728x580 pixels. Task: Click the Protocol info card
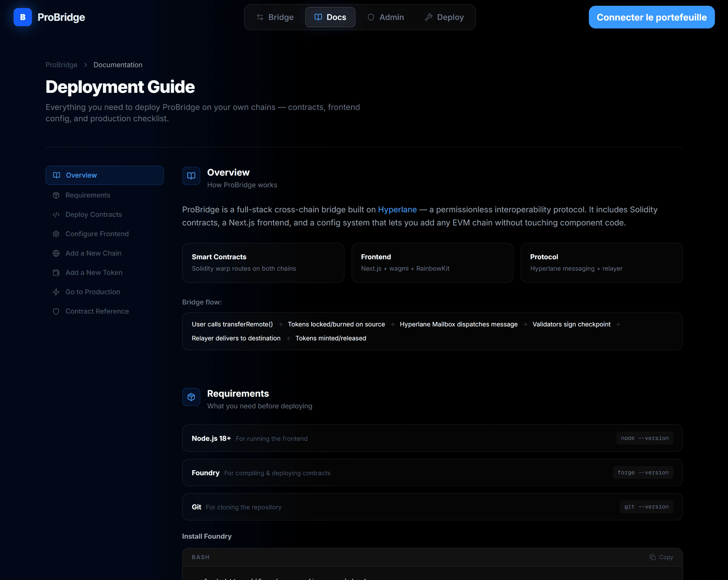(x=601, y=263)
